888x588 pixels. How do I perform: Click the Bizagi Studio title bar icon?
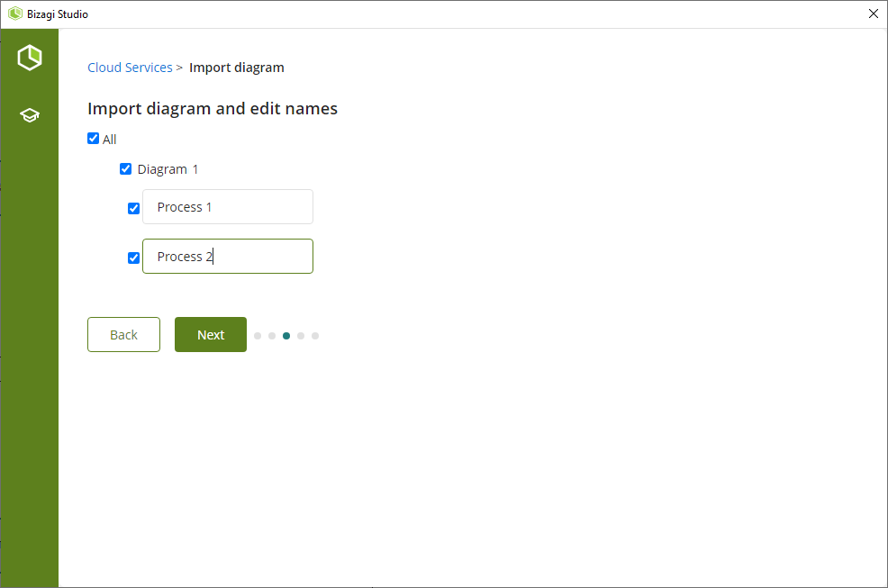pyautogui.click(x=14, y=14)
